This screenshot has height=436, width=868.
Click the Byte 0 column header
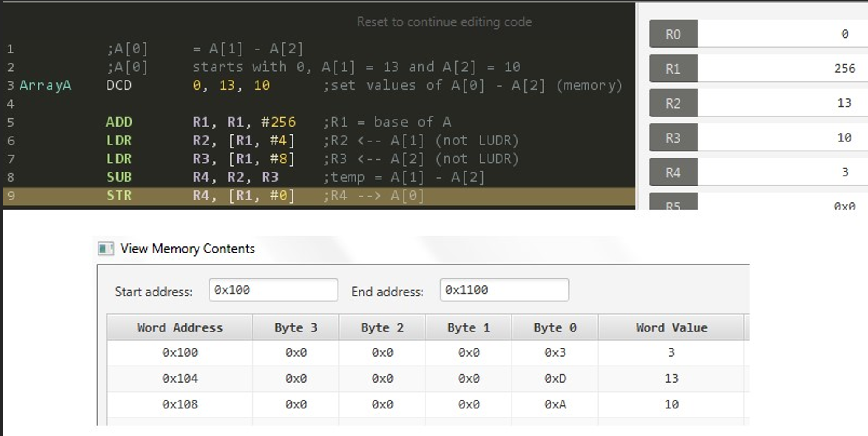coord(555,327)
